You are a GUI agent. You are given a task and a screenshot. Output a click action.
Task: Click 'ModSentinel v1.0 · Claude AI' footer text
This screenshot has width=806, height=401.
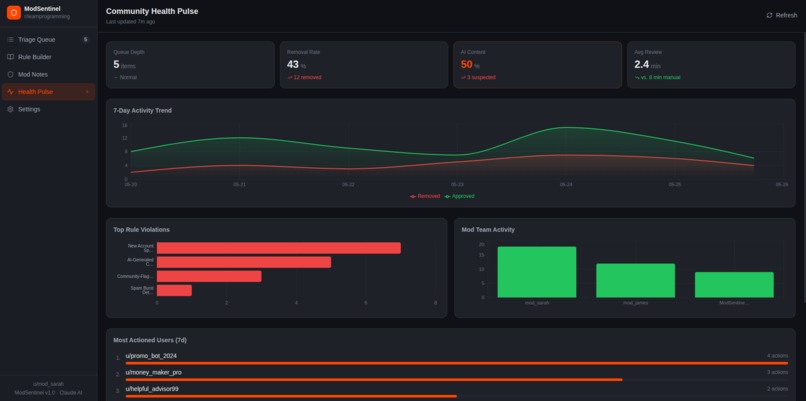click(48, 392)
